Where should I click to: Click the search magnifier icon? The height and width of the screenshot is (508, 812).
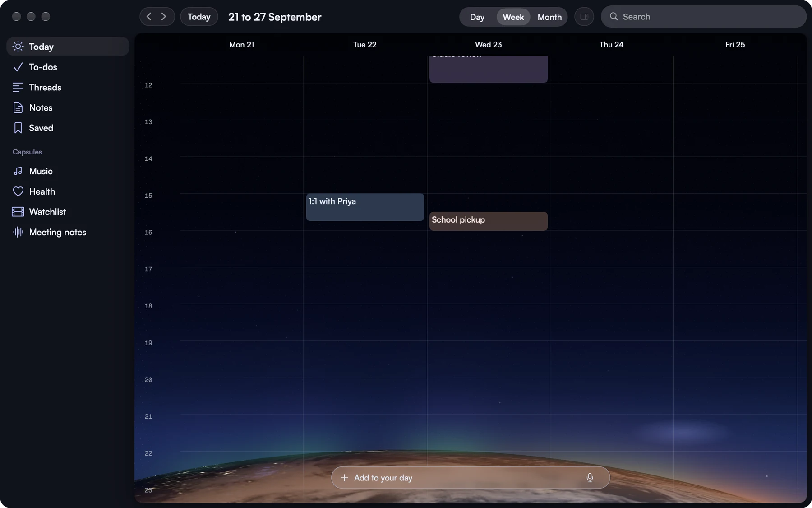(614, 17)
